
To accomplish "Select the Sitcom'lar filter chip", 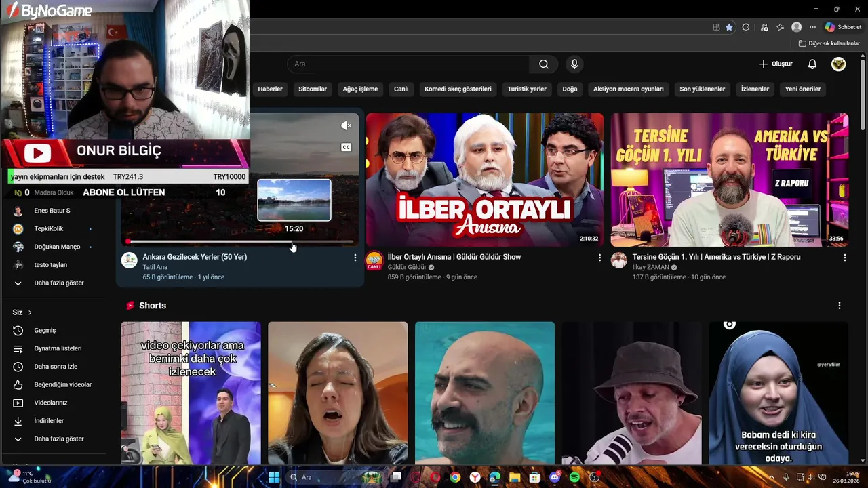I will (x=313, y=89).
